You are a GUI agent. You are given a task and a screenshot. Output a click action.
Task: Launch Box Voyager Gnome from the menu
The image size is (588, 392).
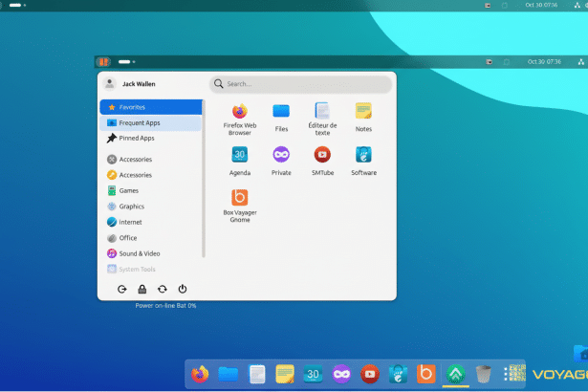(x=240, y=206)
